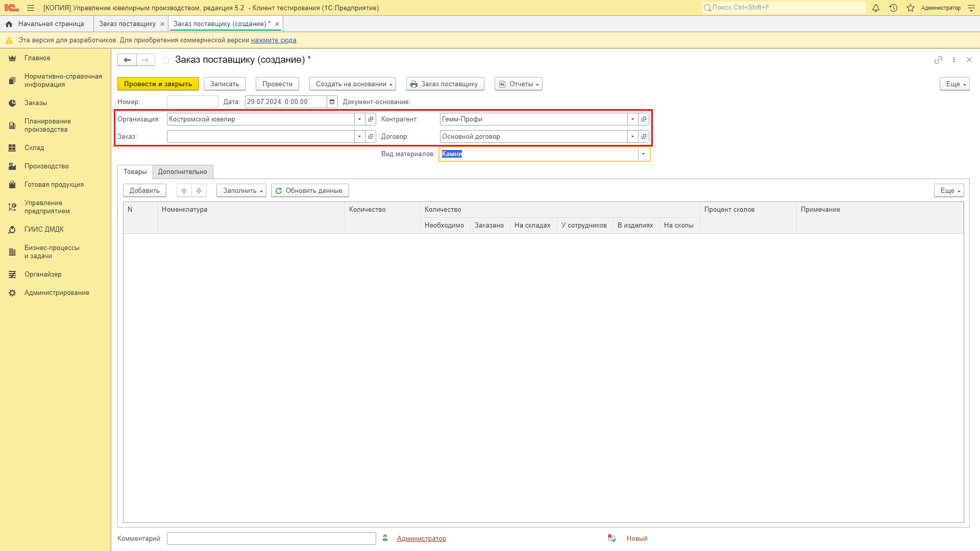Open the Производство sidebar section
This screenshot has width=980, height=551.
[46, 166]
